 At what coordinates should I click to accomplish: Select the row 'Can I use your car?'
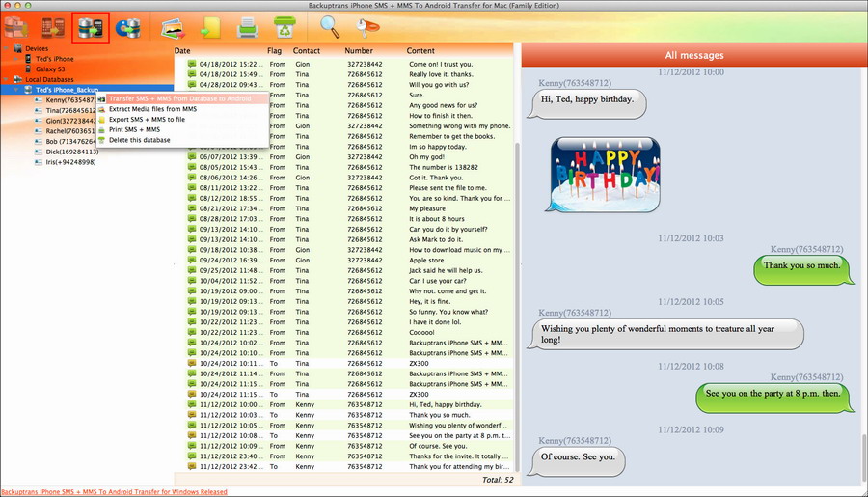(343, 281)
